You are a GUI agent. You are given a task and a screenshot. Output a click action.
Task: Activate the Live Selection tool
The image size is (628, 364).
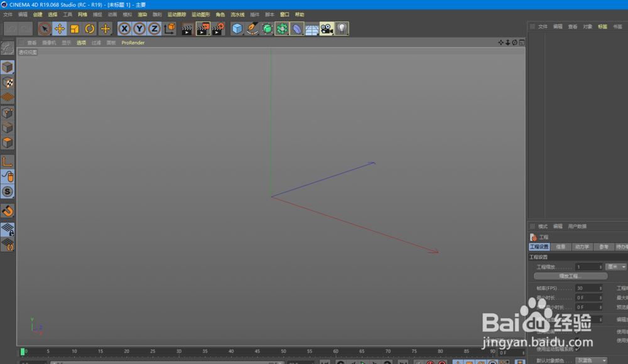click(44, 28)
